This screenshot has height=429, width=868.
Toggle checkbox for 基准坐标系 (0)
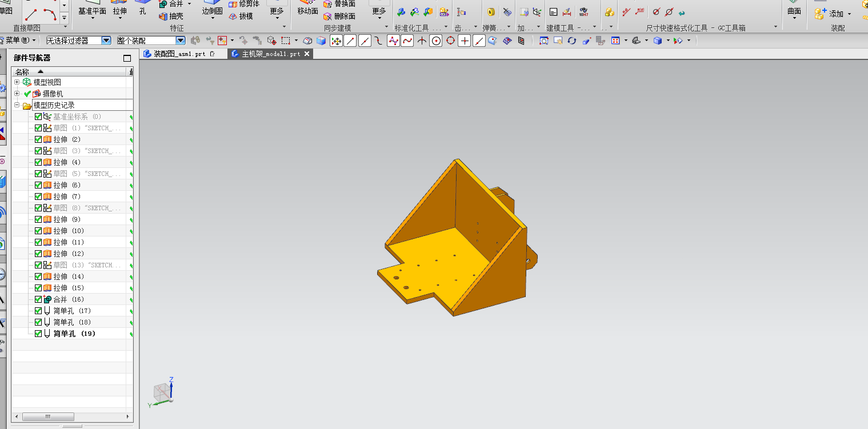[38, 117]
